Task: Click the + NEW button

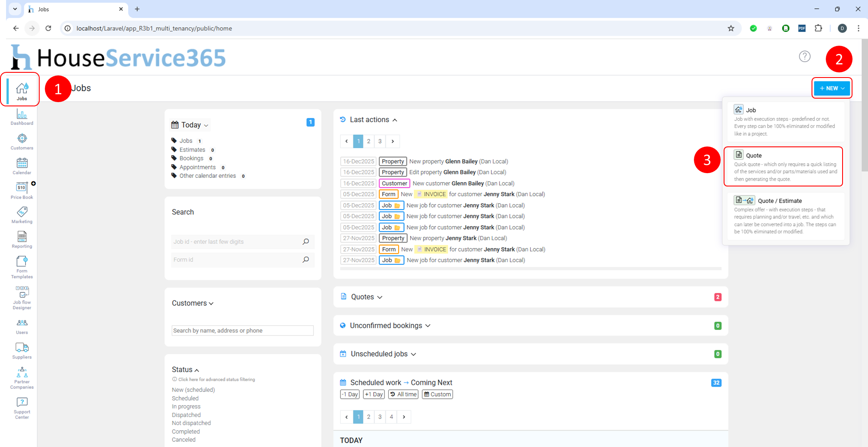Action: click(831, 88)
